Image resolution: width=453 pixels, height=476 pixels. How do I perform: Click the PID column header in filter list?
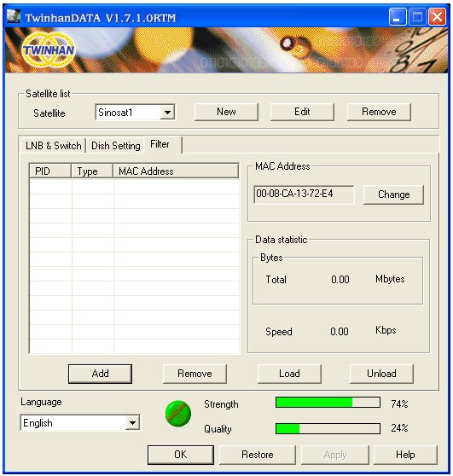[x=50, y=171]
